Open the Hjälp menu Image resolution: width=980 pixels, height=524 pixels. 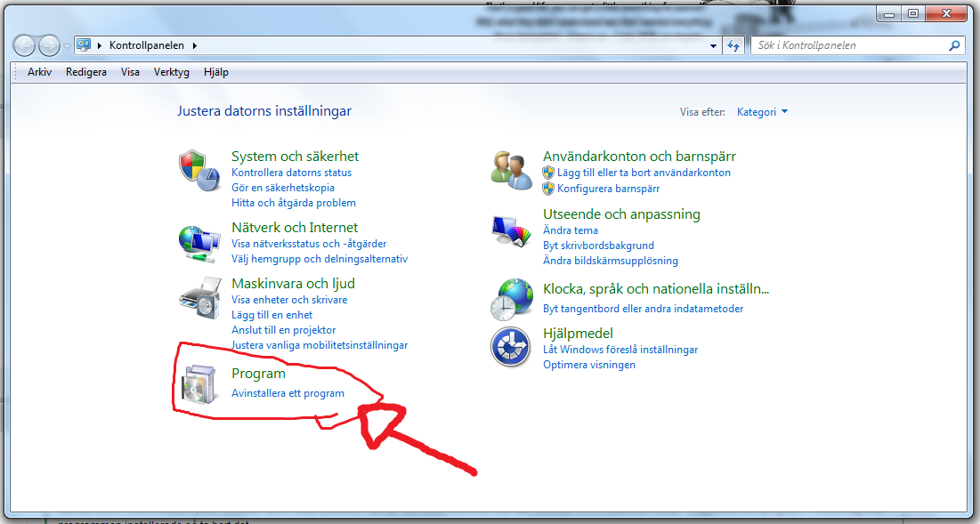tap(216, 72)
